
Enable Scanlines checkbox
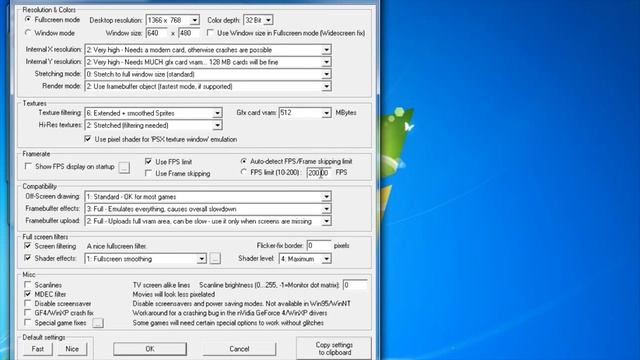(x=28, y=284)
